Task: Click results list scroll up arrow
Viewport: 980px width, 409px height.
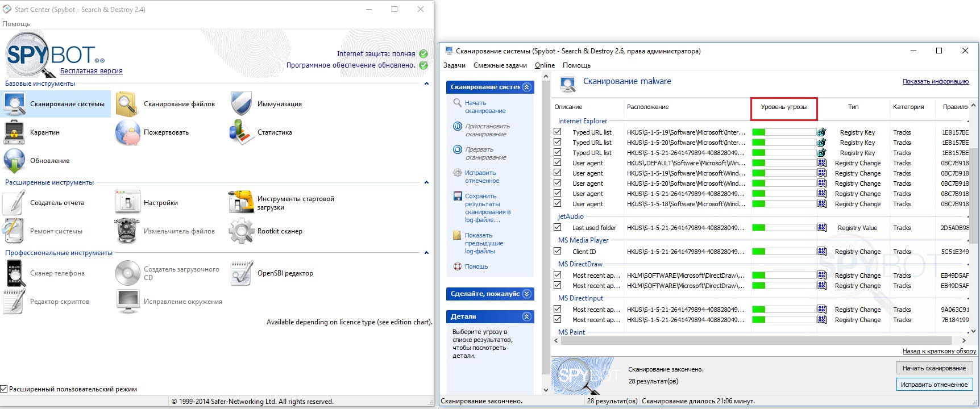Action: (x=974, y=106)
